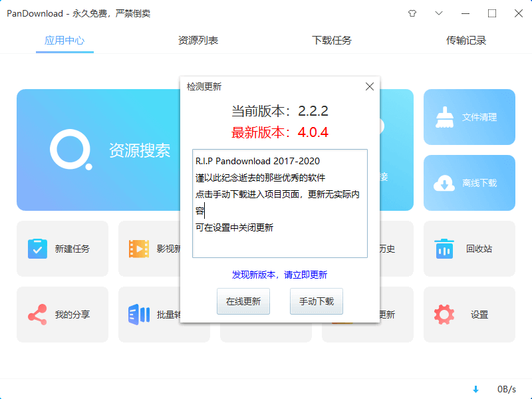Viewport: 532px width, 399px height.
Task: Click the 我的分享 label
Action: [x=72, y=315]
